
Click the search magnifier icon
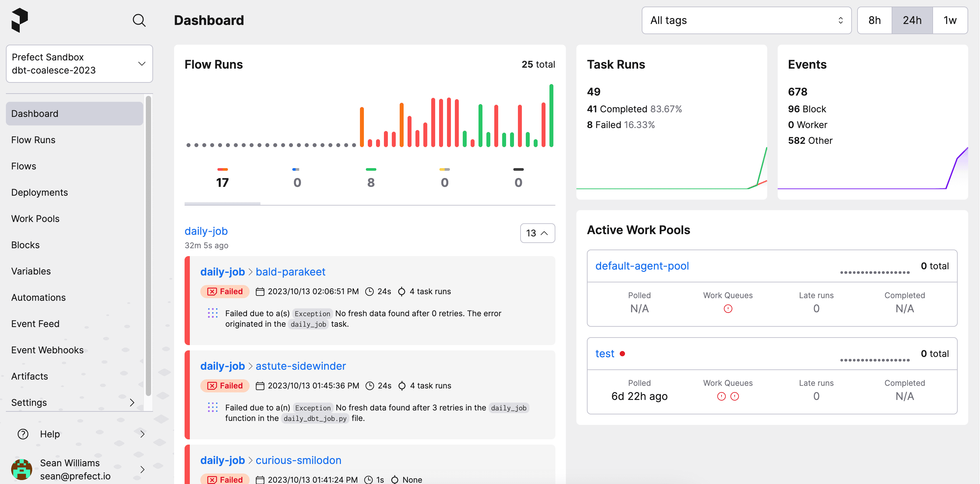[x=139, y=20]
